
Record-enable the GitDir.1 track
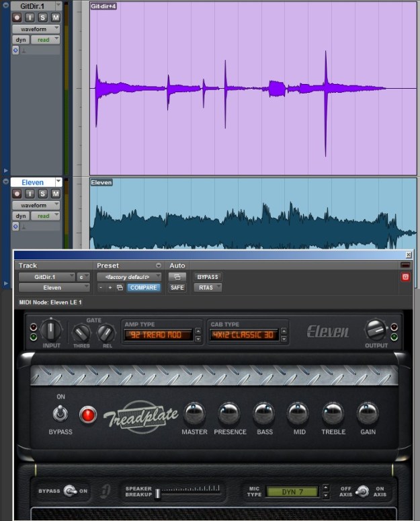pyautogui.click(x=17, y=17)
